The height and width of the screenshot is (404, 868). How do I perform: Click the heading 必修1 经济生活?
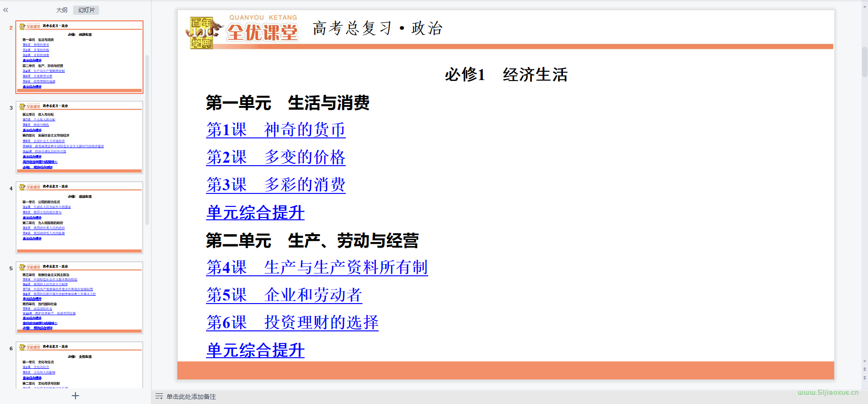pyautogui.click(x=506, y=75)
